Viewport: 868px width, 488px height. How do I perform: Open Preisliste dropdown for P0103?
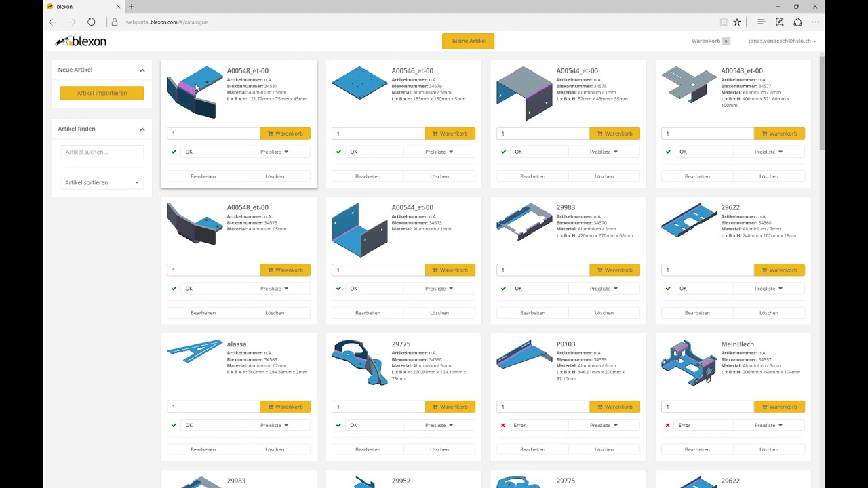pyautogui.click(x=604, y=425)
